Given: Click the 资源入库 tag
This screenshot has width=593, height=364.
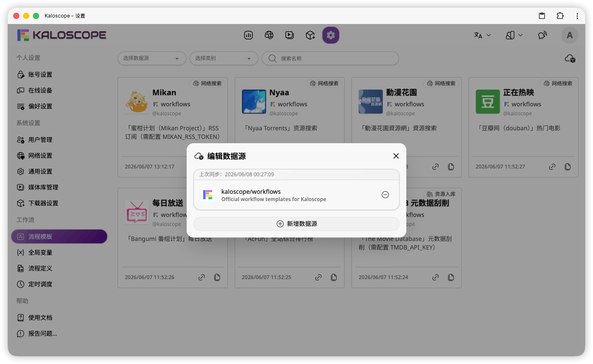Looking at the screenshot, I should pos(442,194).
